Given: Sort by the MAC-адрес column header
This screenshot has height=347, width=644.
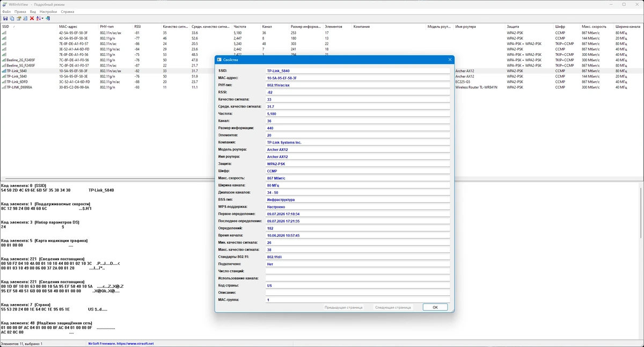Looking at the screenshot, I should click(78, 26).
